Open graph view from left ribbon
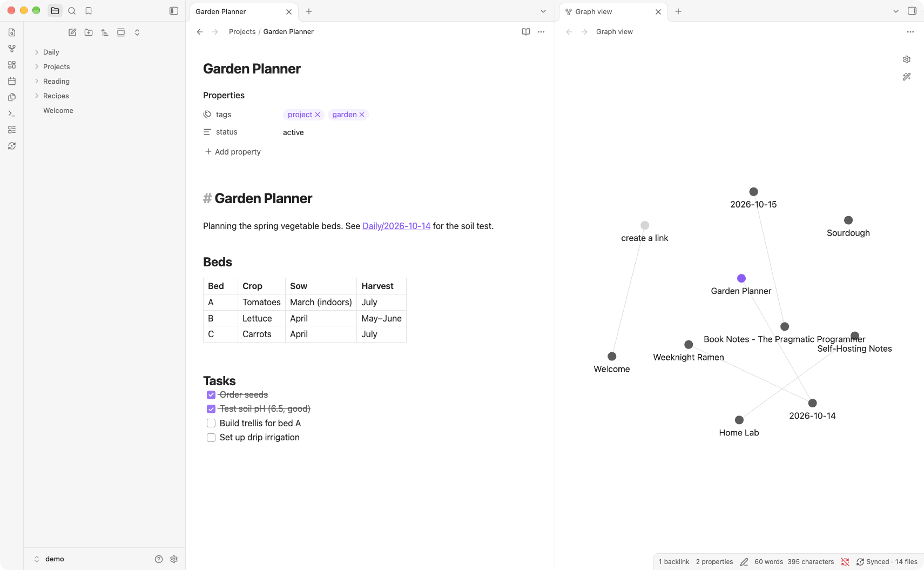The height and width of the screenshot is (570, 924). [12, 49]
